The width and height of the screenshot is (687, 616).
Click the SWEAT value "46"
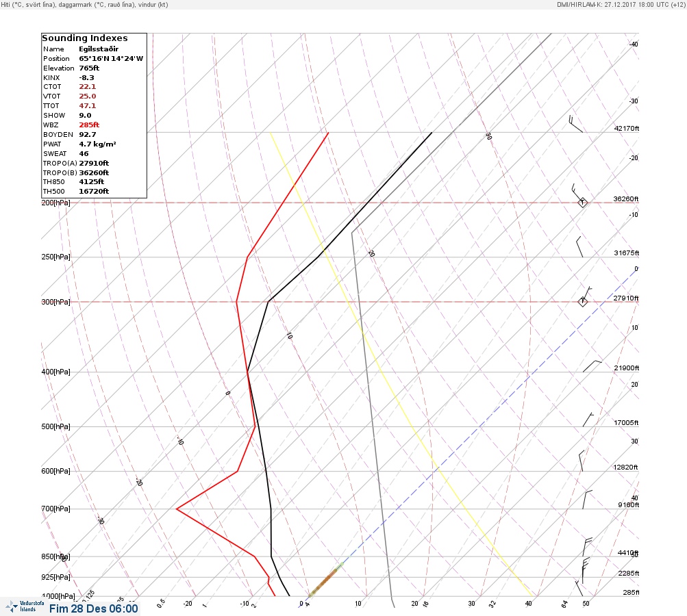[84, 154]
